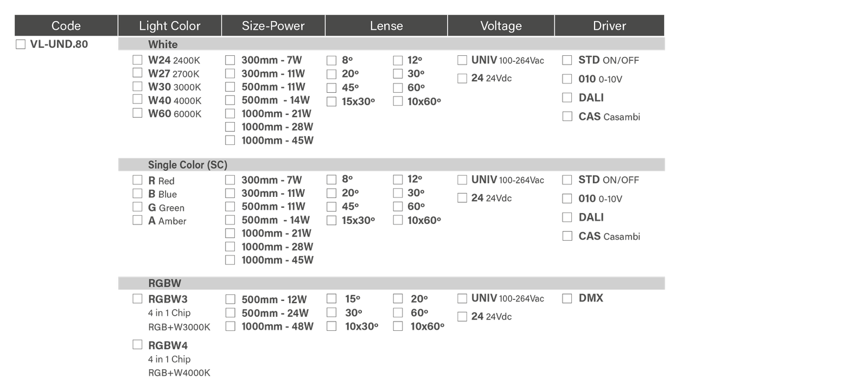Check the DMX driver checkbox
The width and height of the screenshot is (868, 391).
click(567, 298)
